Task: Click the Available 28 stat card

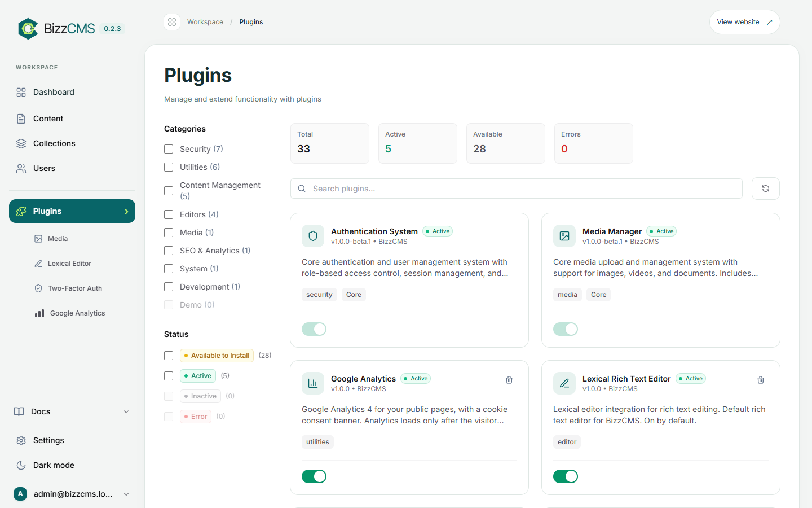Action: [x=506, y=143]
